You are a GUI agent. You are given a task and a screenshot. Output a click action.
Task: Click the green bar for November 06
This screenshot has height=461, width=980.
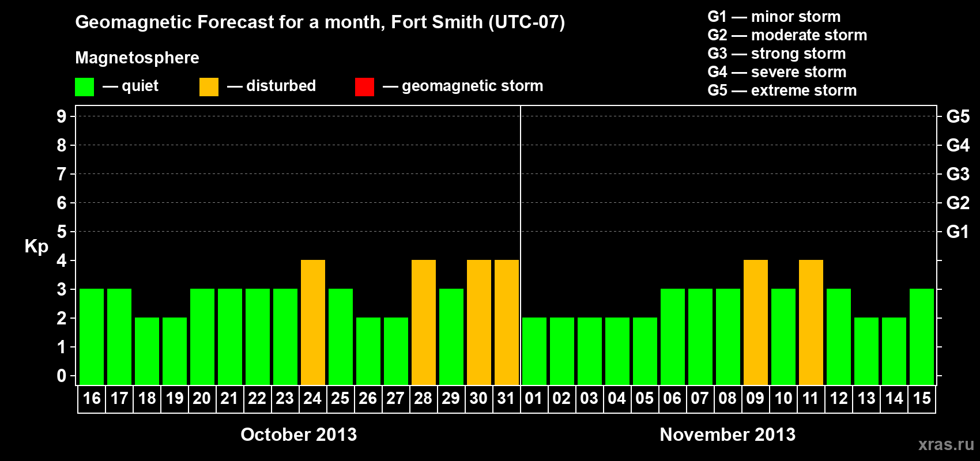click(x=673, y=337)
